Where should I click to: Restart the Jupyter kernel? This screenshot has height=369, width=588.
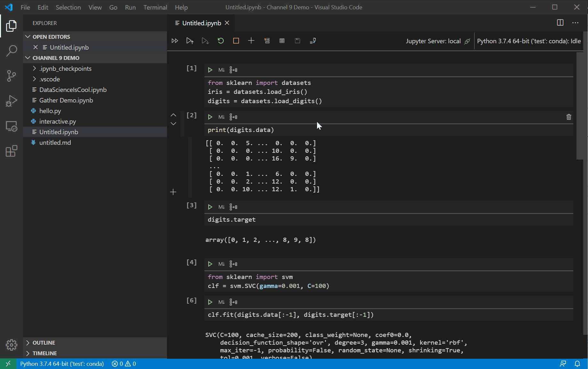point(220,41)
